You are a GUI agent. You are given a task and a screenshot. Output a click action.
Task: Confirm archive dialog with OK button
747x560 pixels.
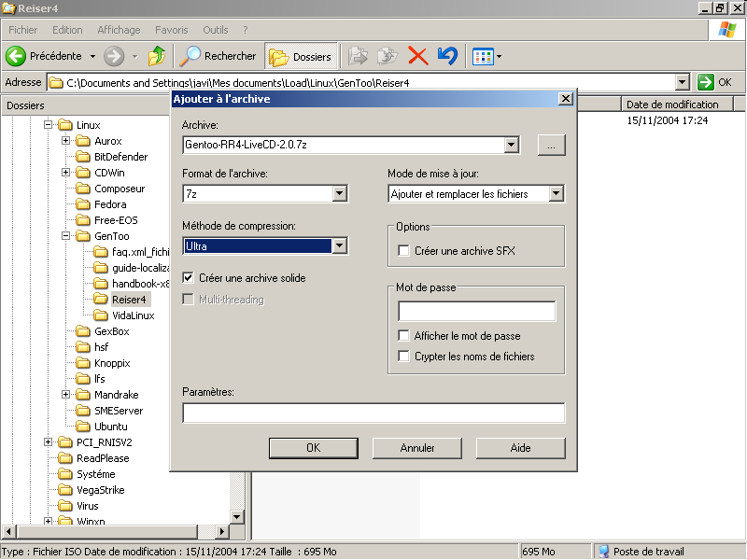point(314,448)
